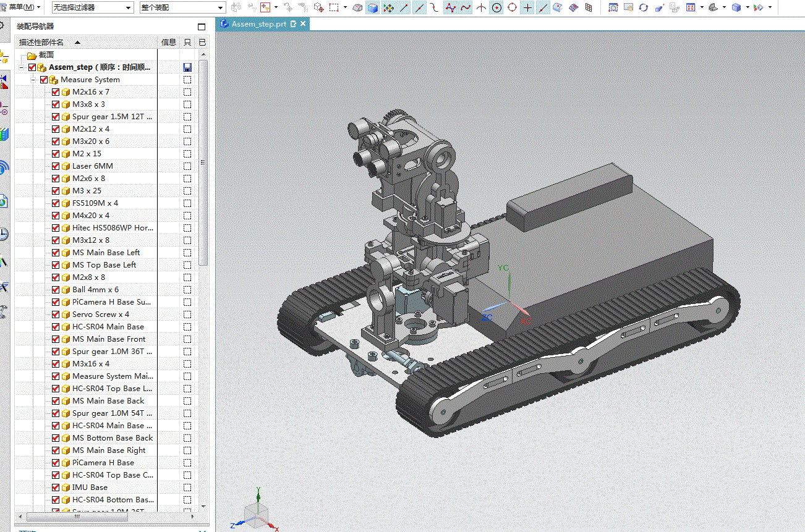Open the History clock icon in sidebar
The width and height of the screenshot is (805, 532).
click(4, 234)
